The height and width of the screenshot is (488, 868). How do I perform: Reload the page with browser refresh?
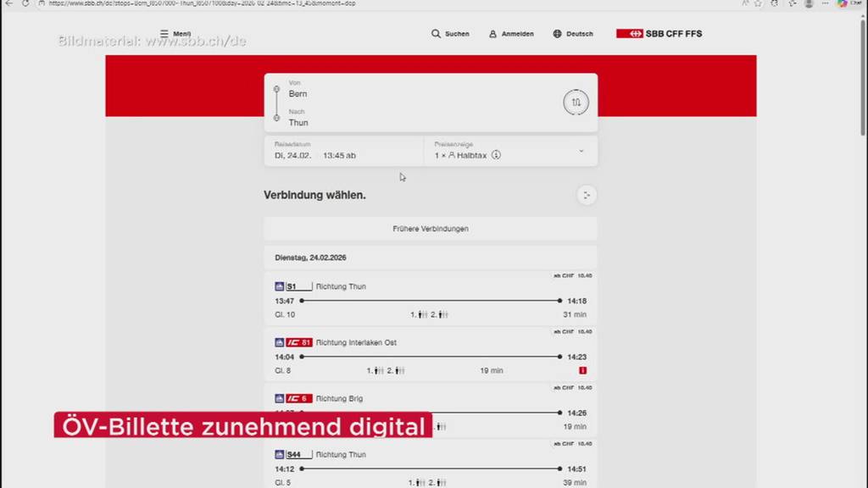(25, 3)
